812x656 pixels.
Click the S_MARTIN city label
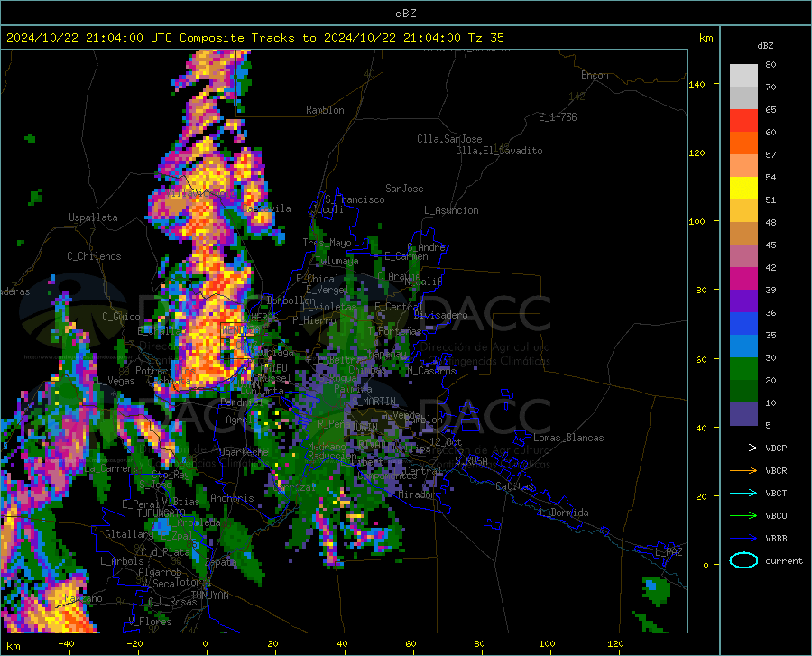(x=374, y=402)
